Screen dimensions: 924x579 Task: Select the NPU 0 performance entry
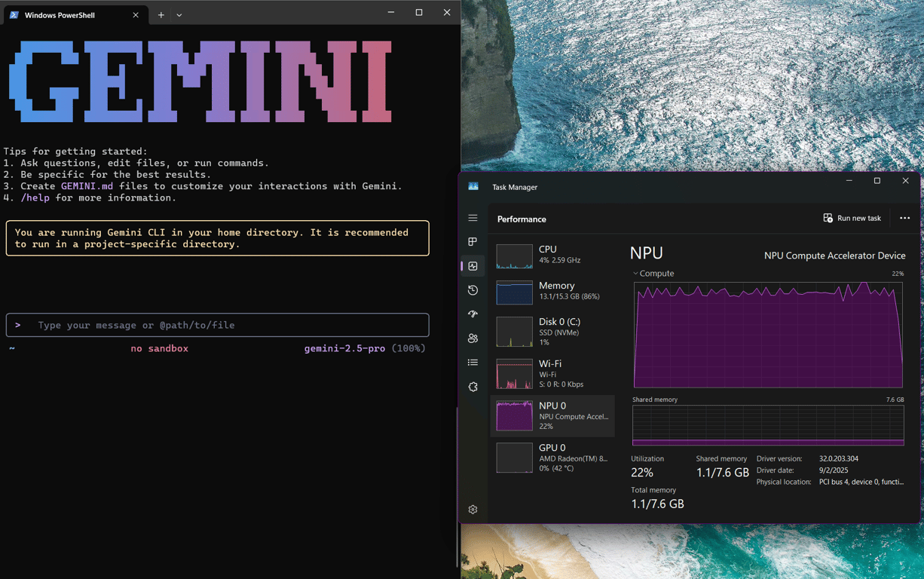pos(554,415)
